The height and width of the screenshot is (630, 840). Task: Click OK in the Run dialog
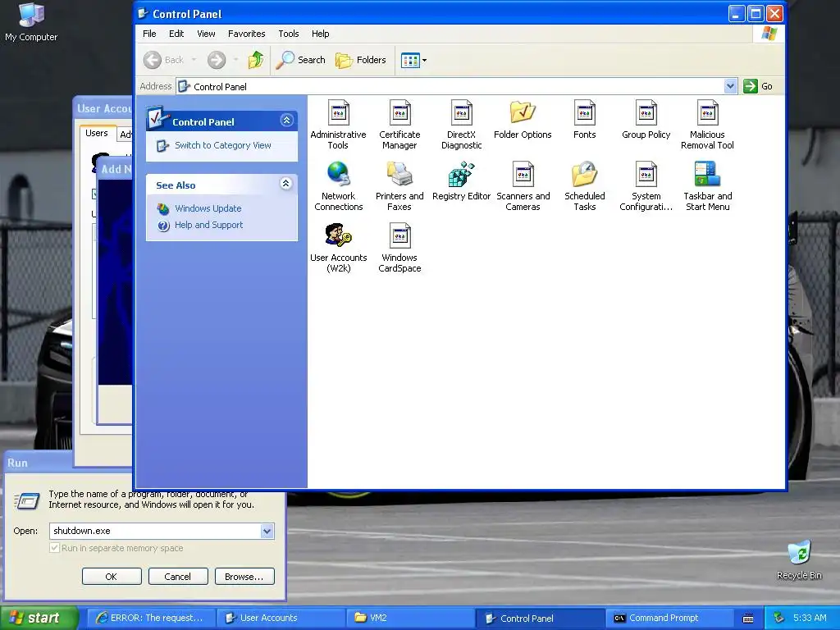[112, 577]
